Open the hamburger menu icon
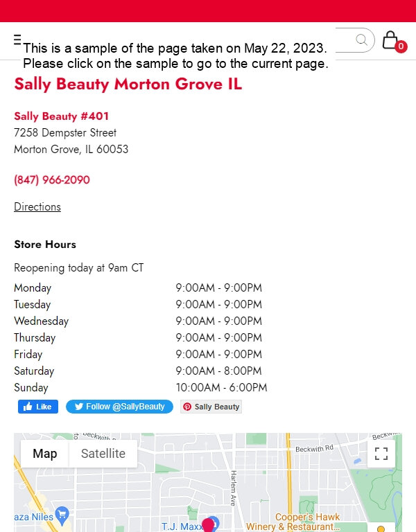Image resolution: width=416 pixels, height=532 pixels. coord(17,39)
